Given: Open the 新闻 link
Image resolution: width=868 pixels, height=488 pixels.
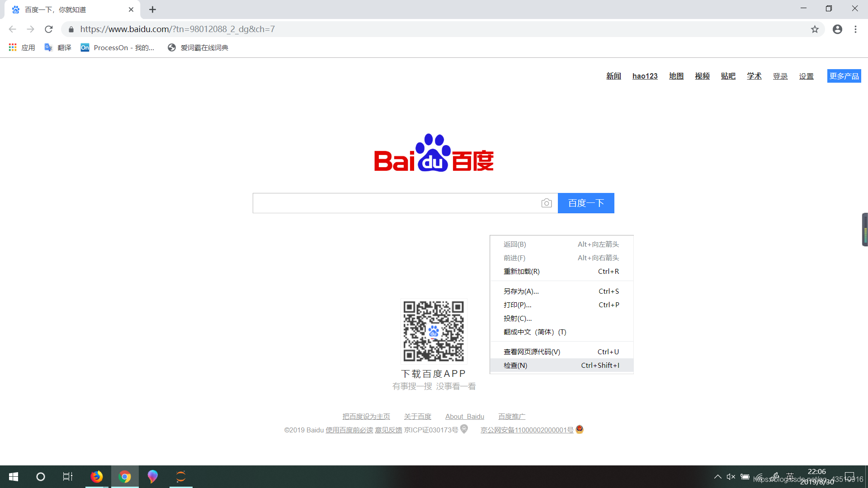Looking at the screenshot, I should coord(613,76).
